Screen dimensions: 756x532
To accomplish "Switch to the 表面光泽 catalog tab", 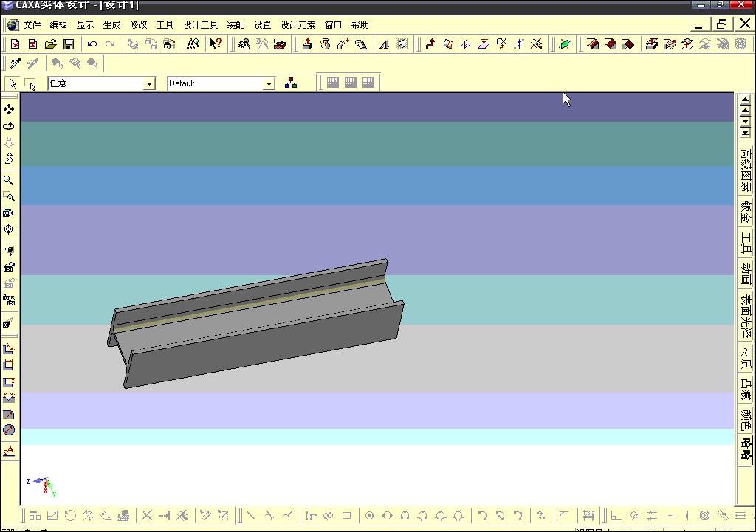I will point(746,317).
